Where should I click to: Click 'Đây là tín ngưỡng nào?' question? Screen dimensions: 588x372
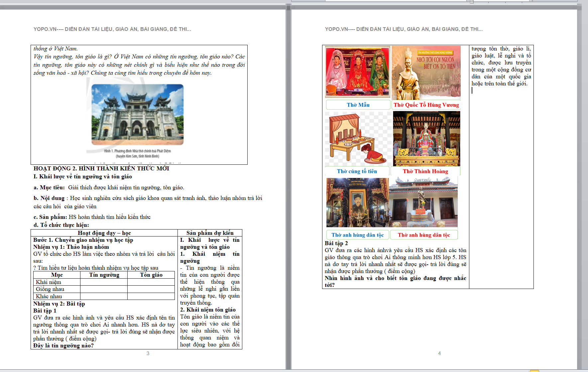coord(63,345)
